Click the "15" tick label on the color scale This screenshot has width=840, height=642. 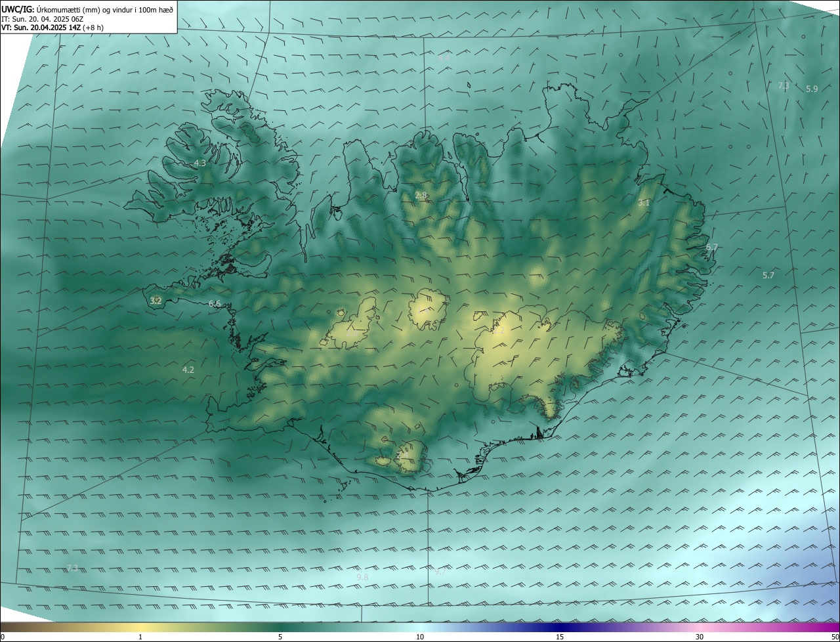pos(560,637)
